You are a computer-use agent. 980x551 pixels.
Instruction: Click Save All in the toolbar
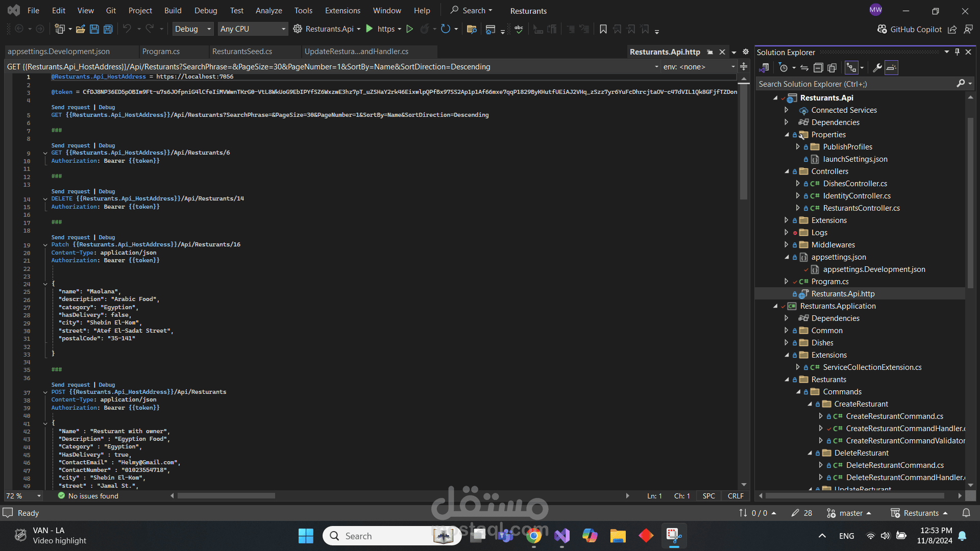click(108, 29)
